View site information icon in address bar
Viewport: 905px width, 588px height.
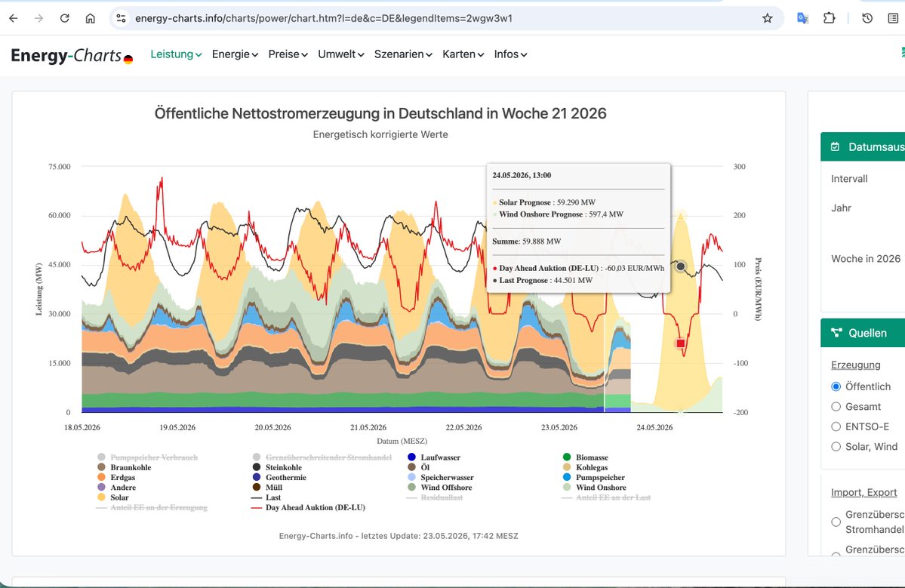tap(122, 18)
